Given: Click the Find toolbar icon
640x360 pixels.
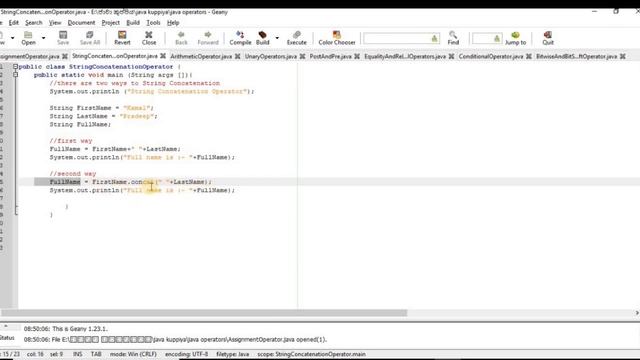Looking at the screenshot, I should coord(453,38).
